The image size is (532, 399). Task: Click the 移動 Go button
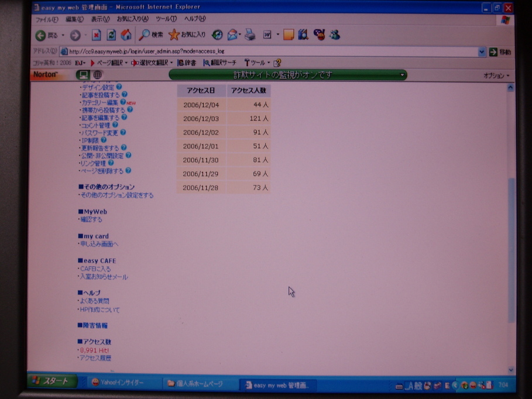tap(500, 52)
